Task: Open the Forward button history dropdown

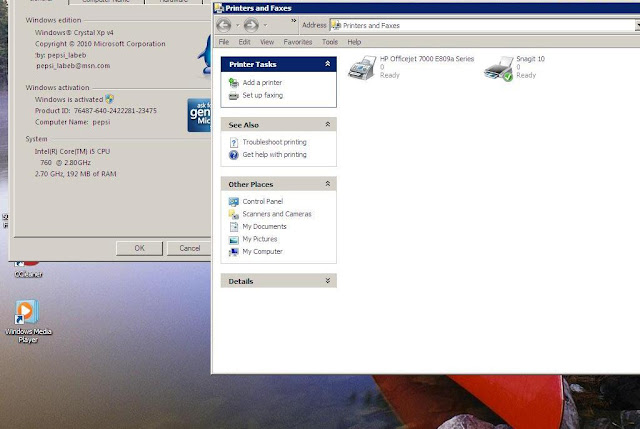Action: pos(265,26)
